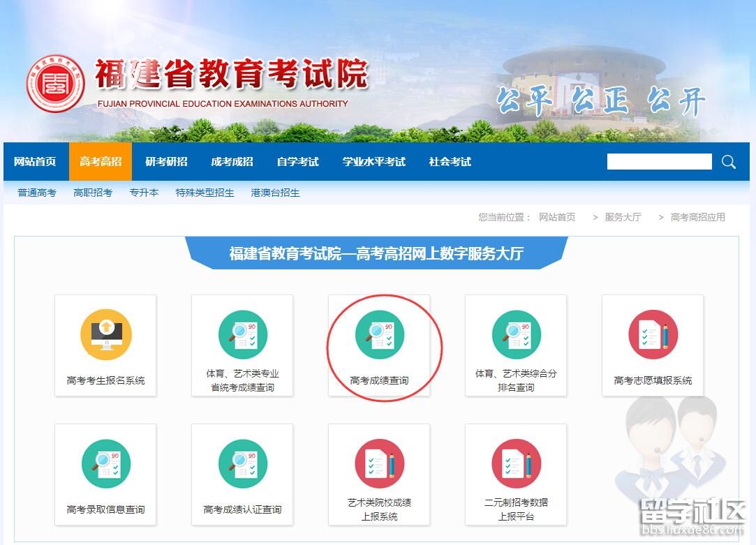Open the 高考考生报名系统 icon
This screenshot has width=756, height=545.
click(105, 336)
